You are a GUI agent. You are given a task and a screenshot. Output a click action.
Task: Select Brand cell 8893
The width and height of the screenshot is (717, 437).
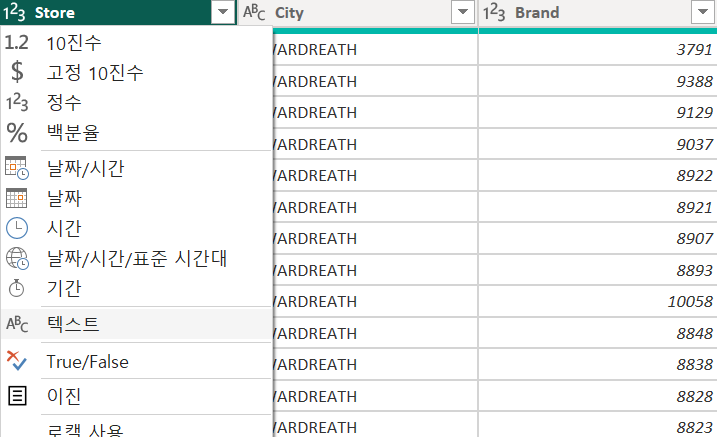[x=597, y=270]
